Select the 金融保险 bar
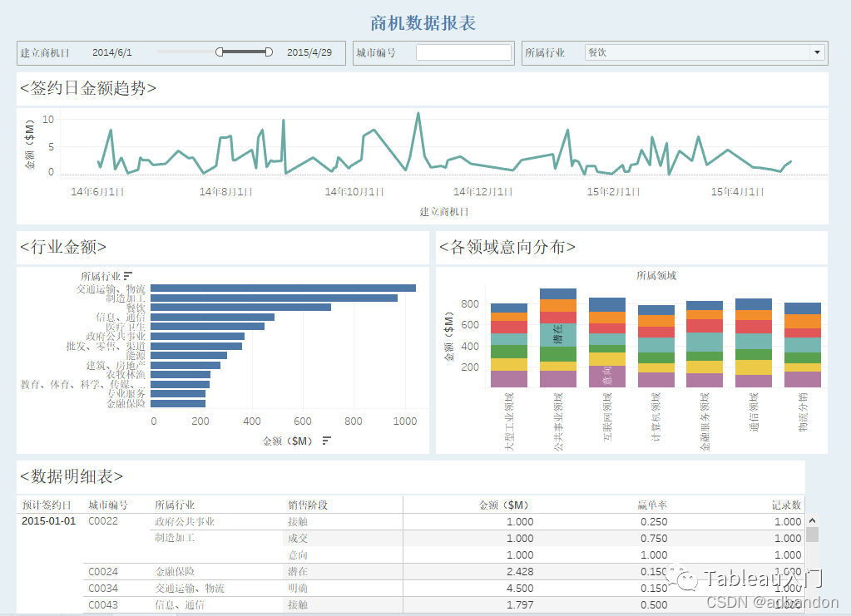The image size is (851, 616). pos(178,403)
